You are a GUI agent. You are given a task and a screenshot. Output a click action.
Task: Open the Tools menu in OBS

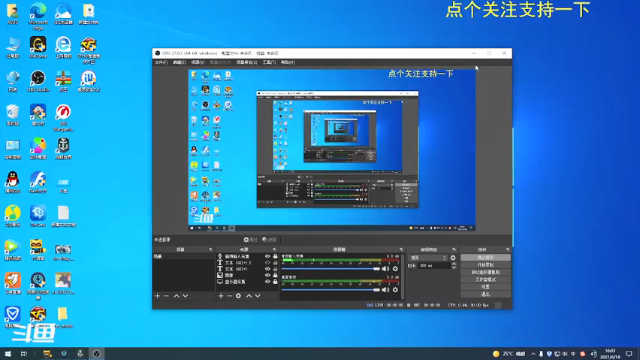point(269,62)
